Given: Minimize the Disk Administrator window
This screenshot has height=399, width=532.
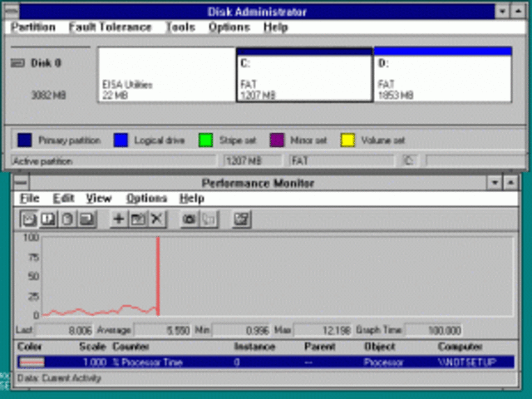Looking at the screenshot, I should [x=502, y=12].
